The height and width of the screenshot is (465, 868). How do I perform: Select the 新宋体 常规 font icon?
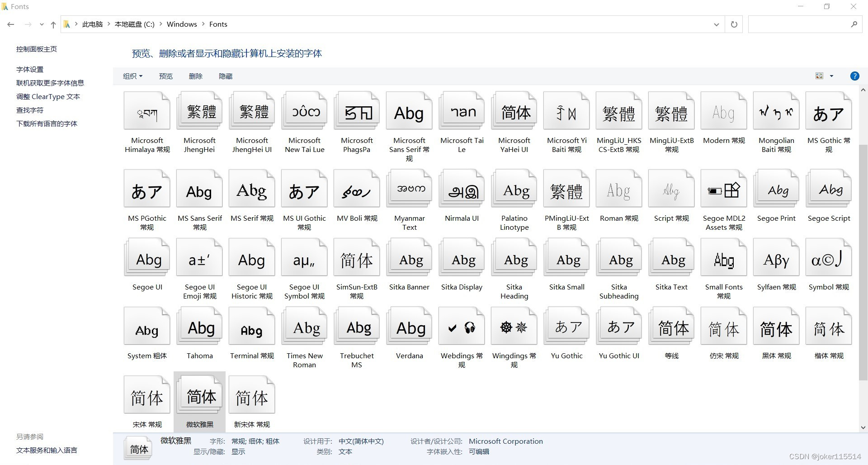pos(252,395)
